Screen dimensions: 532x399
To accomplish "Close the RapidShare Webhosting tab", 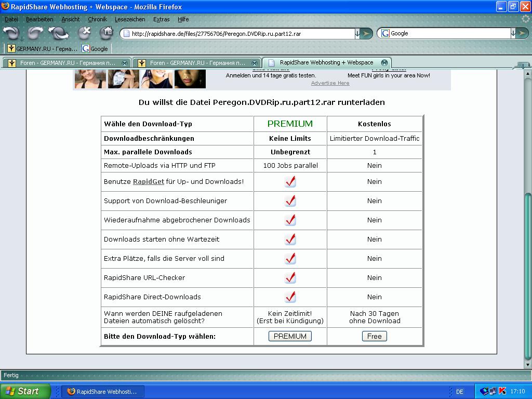I will click(x=384, y=62).
